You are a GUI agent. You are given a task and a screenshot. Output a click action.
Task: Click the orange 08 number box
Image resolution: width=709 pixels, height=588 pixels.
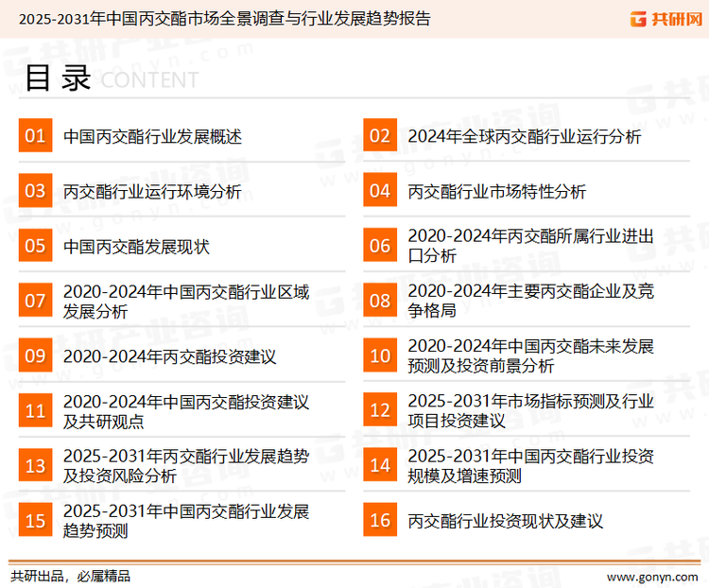point(380,301)
